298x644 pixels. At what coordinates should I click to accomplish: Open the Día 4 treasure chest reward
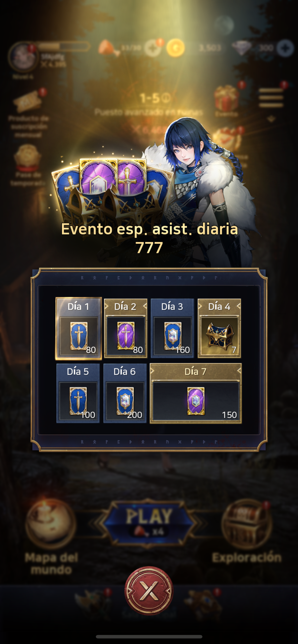click(219, 328)
